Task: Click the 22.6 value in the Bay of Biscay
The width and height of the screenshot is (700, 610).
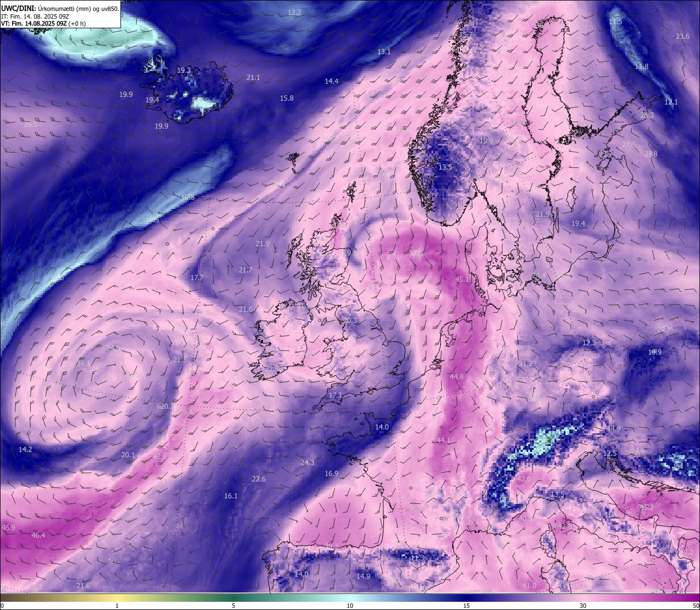Action: [258, 479]
